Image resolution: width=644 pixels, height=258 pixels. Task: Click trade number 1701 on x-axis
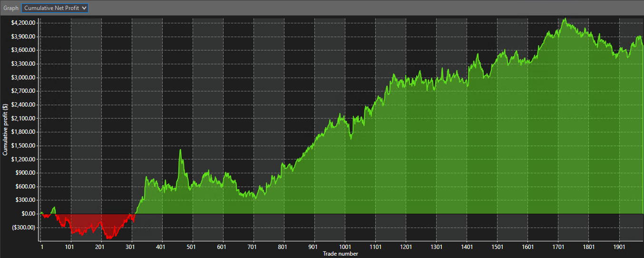[x=558, y=247]
